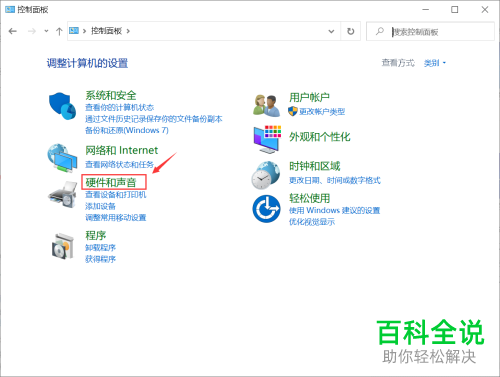Click the Appearance and Personalization monitor icon

267,139
